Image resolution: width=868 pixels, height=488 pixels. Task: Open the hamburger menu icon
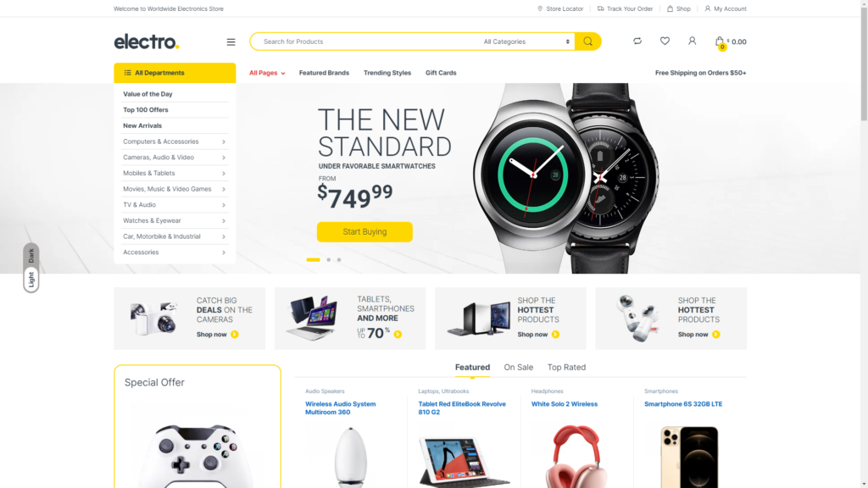231,42
